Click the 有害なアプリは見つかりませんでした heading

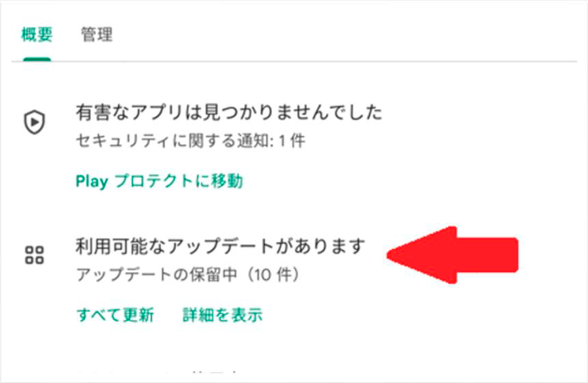coord(229,113)
